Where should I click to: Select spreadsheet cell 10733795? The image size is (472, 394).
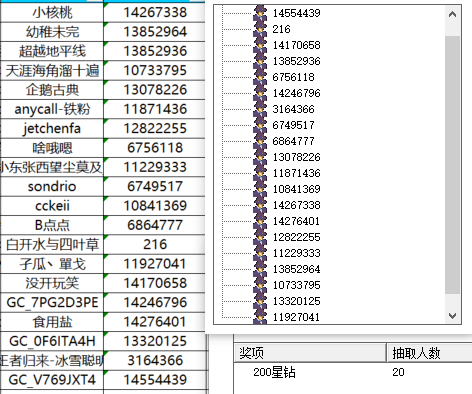click(155, 70)
